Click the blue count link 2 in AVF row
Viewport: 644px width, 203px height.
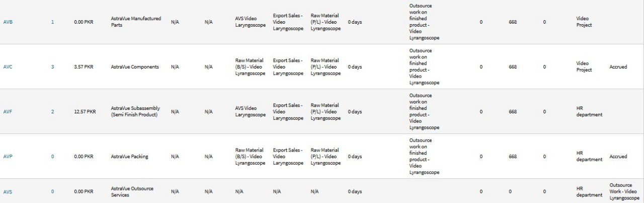[52, 112]
